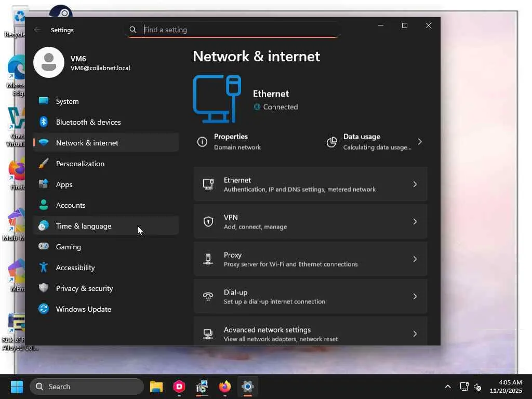Open VPN add, connect, manage row
The height and width of the screenshot is (399, 532).
point(311,221)
